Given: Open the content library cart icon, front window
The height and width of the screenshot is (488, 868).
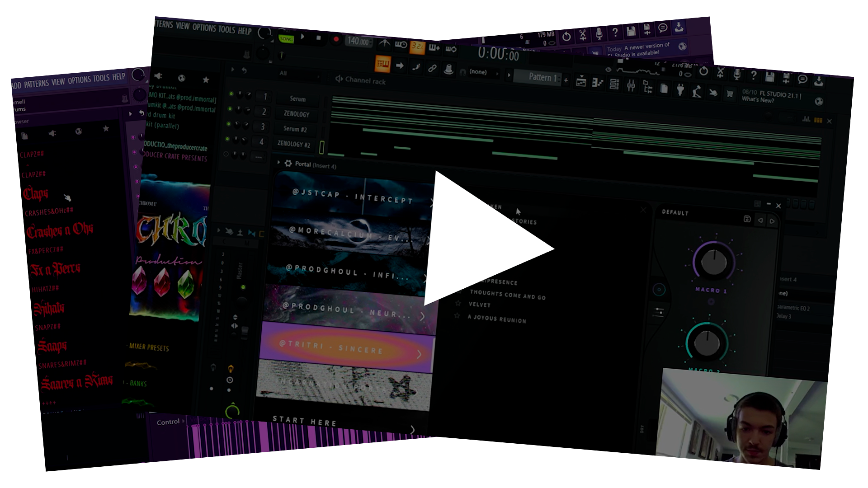Looking at the screenshot, I should 729,94.
